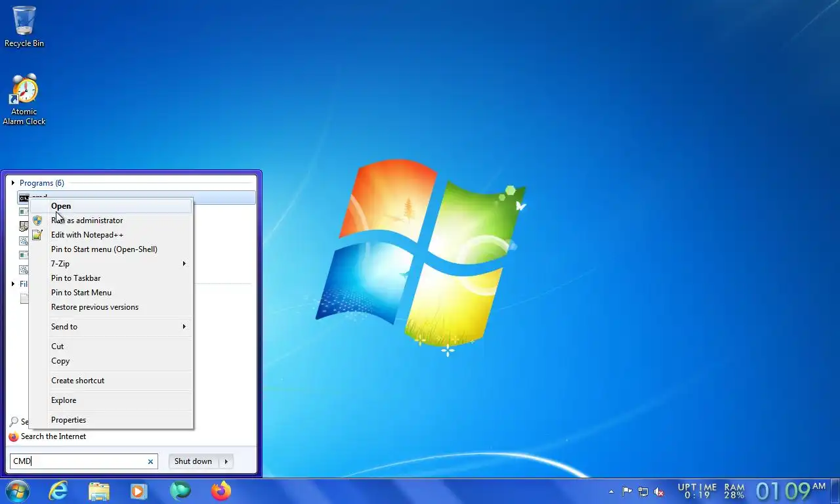Click the Shut down button
Image resolution: width=840 pixels, height=504 pixels.
pos(193,461)
